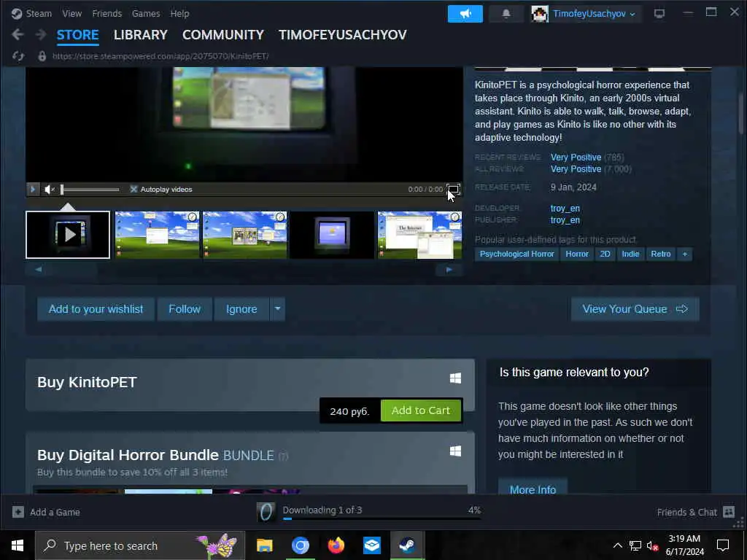Click View Your Queue button
The image size is (747, 560).
635,309
